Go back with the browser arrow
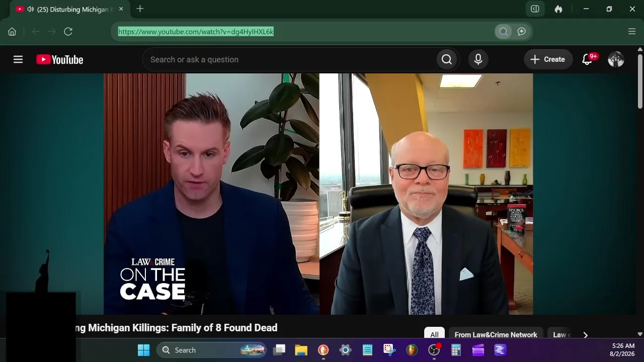The width and height of the screenshot is (644, 362). click(36, 32)
